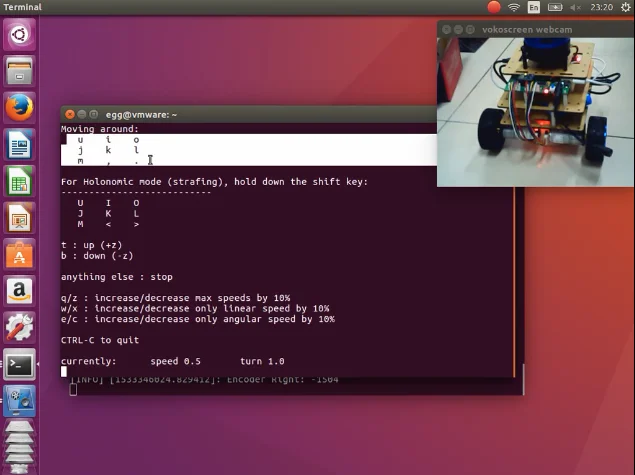Click the 'q/z' max speeds line
The image size is (635, 475).
175,298
